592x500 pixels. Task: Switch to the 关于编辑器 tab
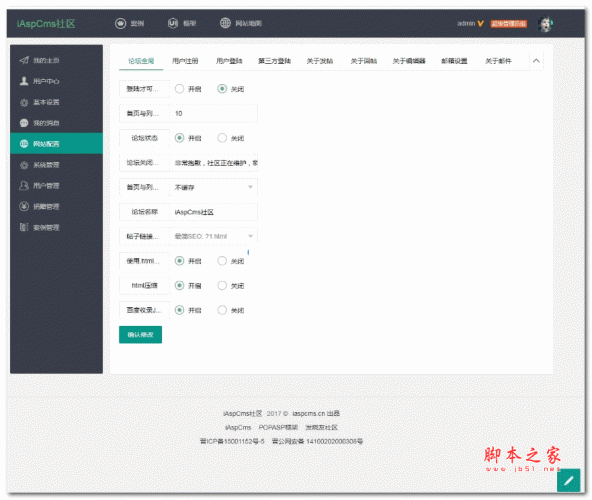click(x=409, y=61)
